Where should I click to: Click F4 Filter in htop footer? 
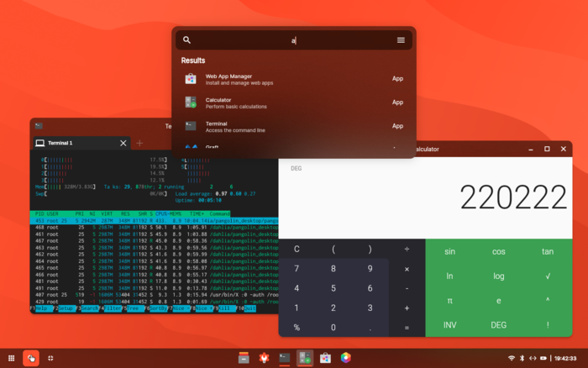coord(110,308)
